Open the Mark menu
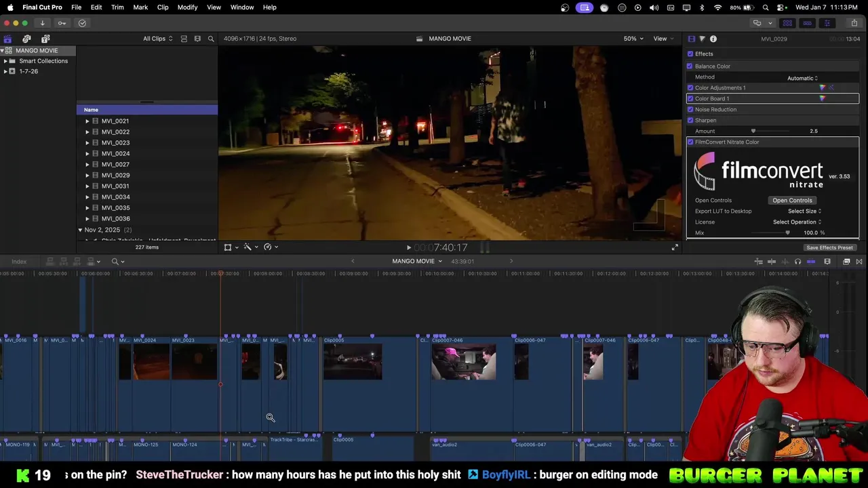Viewport: 868px width, 488px height. click(x=140, y=7)
